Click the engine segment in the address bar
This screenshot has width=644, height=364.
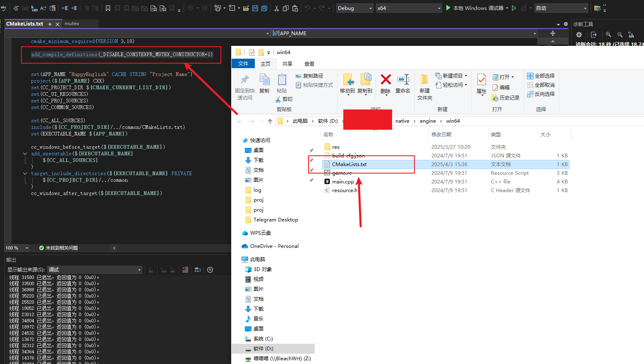[x=428, y=121]
